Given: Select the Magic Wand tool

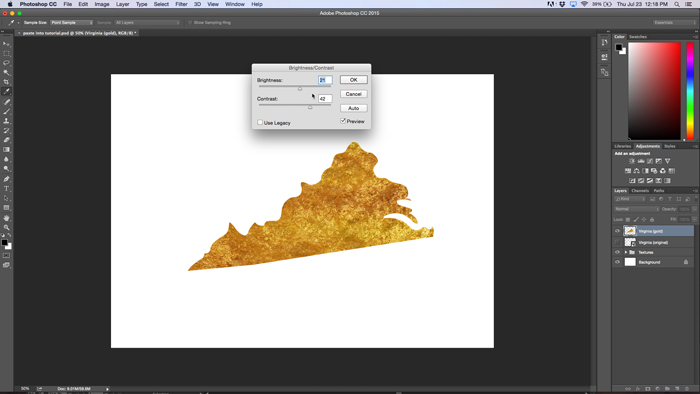Looking at the screenshot, I should [x=6, y=72].
